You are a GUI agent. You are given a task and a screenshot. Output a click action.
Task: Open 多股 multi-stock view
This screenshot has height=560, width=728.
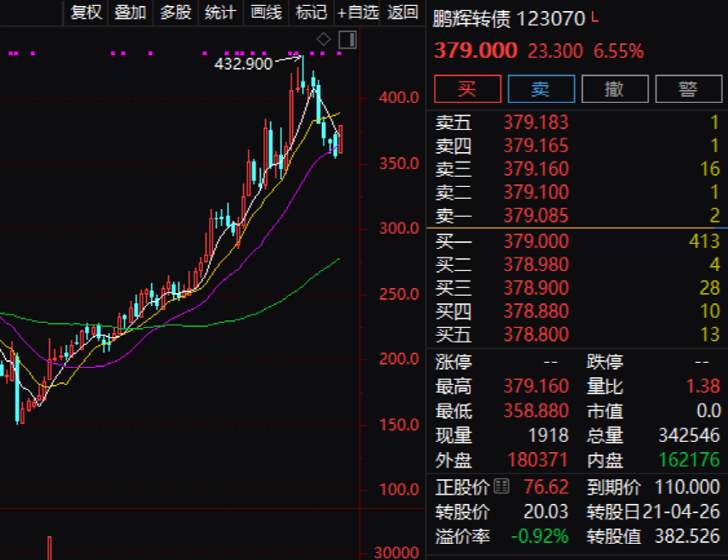(174, 13)
